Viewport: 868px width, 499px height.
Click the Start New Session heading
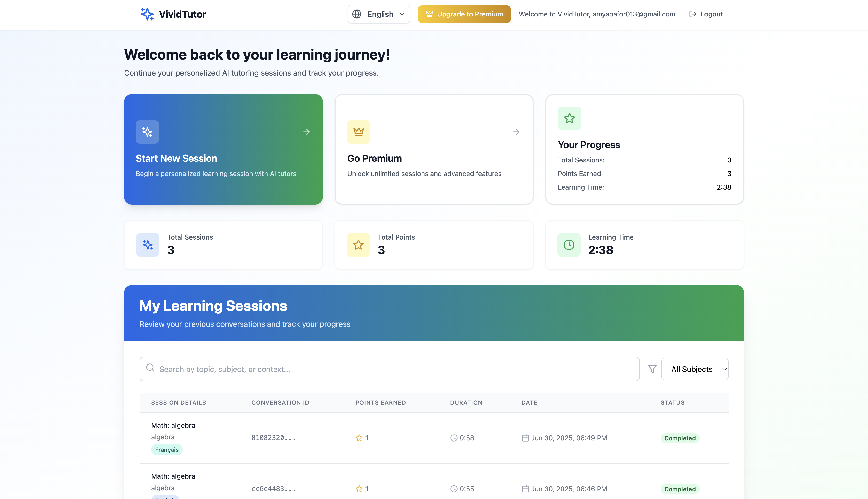(x=176, y=158)
